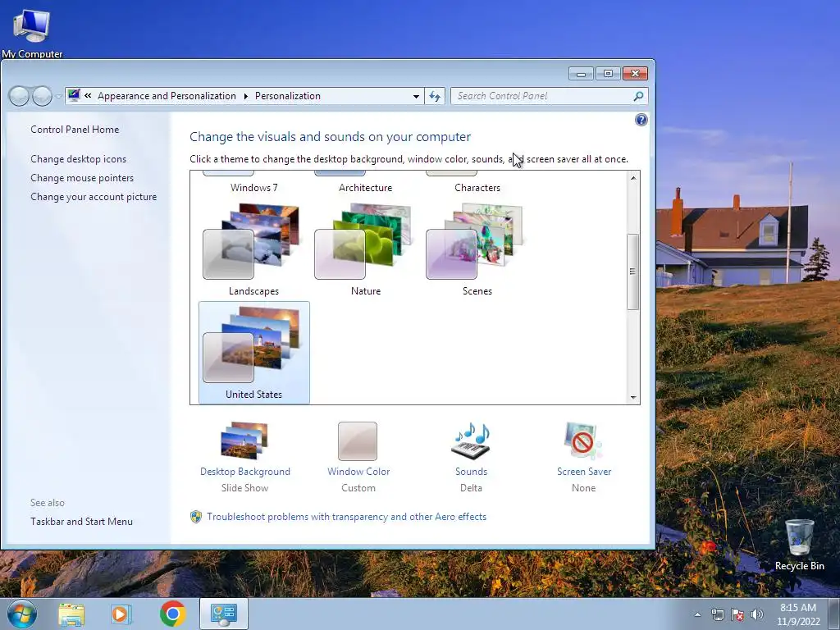
Task: Click the blue Help question mark icon
Action: tap(641, 120)
